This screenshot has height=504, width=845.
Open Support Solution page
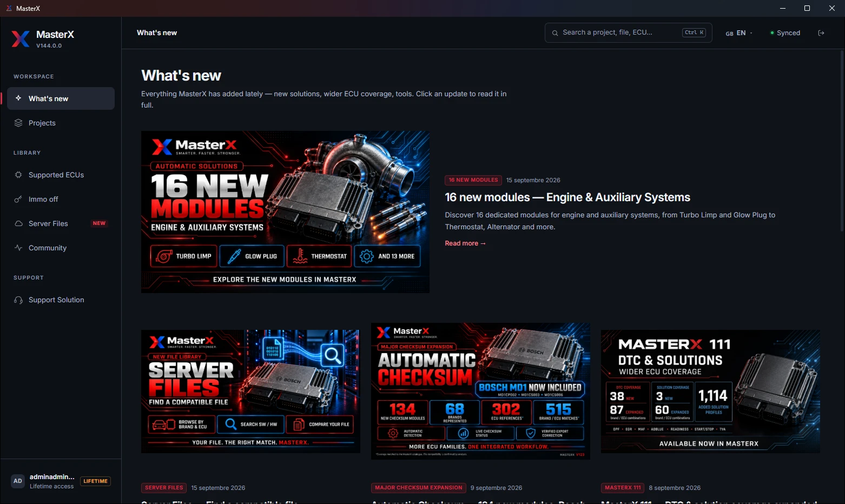[61, 300]
